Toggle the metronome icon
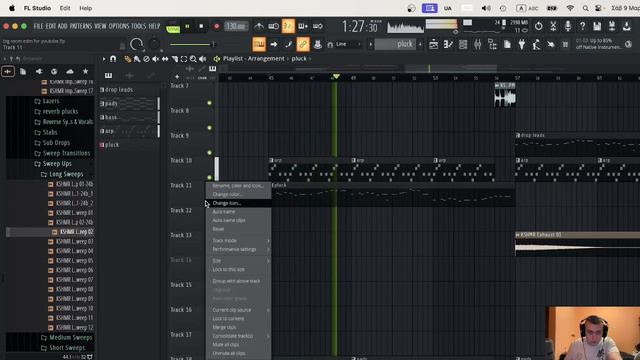Screen dimensions: 640x360 (x=259, y=26)
